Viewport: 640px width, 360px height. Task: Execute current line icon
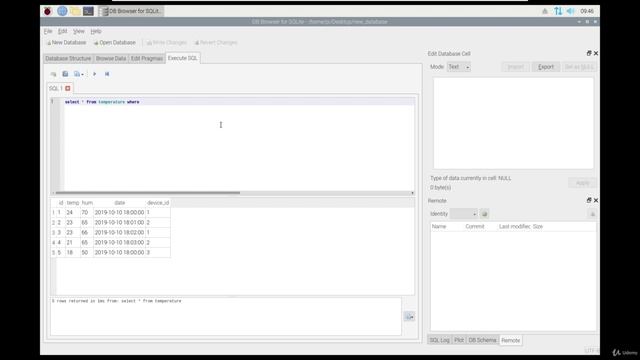[107, 74]
